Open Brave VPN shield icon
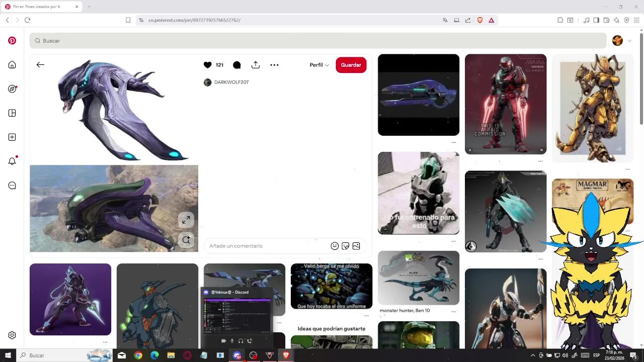The width and height of the screenshot is (644, 362). tap(626, 20)
